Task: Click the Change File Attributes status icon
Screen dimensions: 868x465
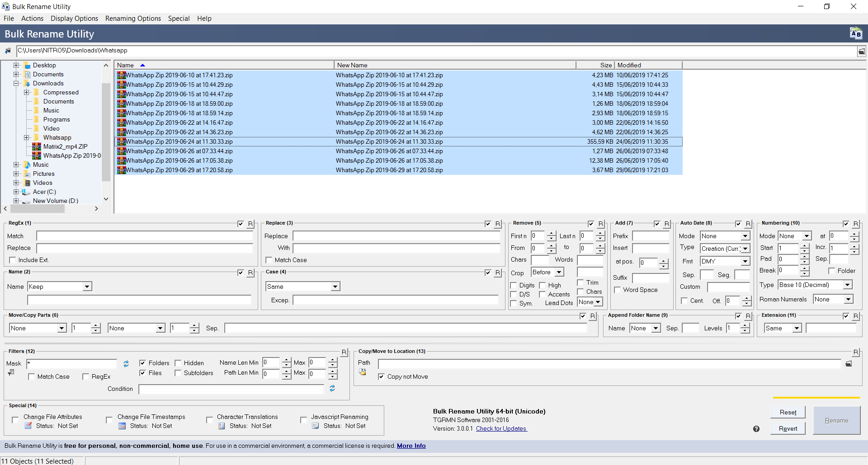Action: pyautogui.click(x=28, y=426)
